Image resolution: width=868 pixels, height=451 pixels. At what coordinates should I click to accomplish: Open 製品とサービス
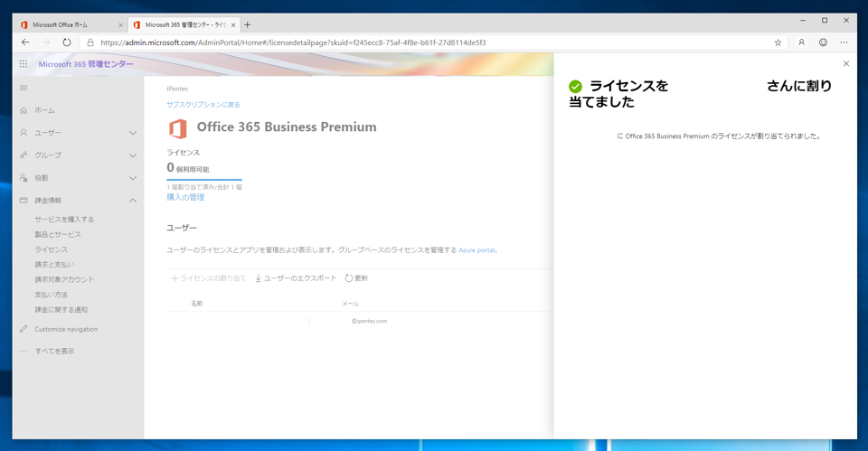(58, 235)
